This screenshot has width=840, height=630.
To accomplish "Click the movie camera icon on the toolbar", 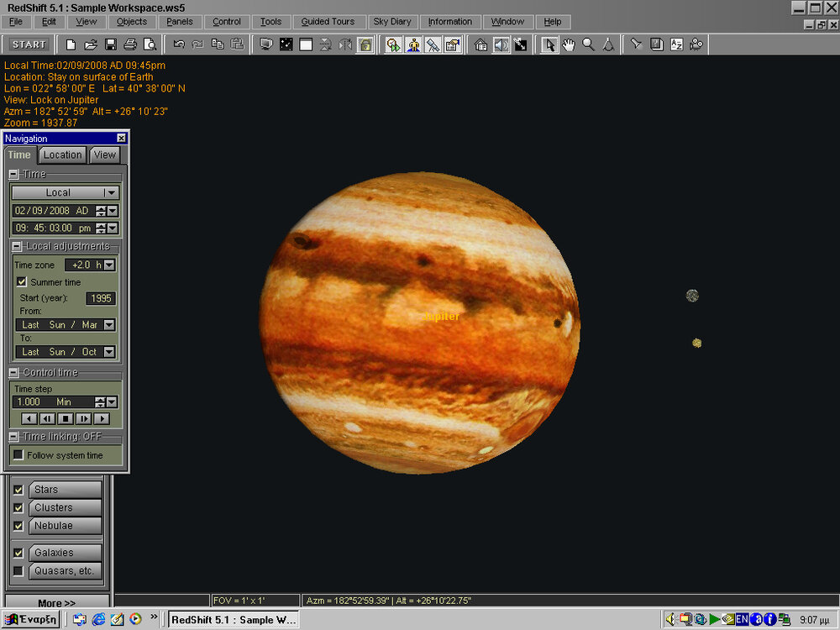I will 696,45.
